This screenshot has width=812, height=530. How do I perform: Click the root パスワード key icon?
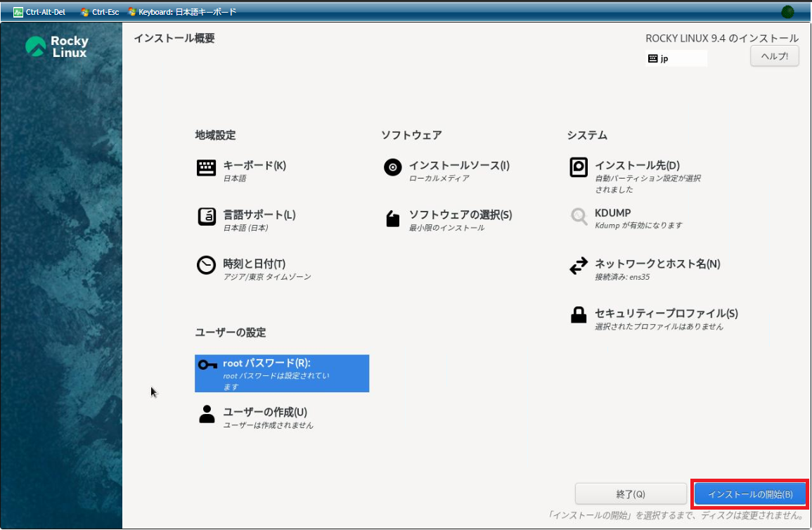tap(207, 364)
